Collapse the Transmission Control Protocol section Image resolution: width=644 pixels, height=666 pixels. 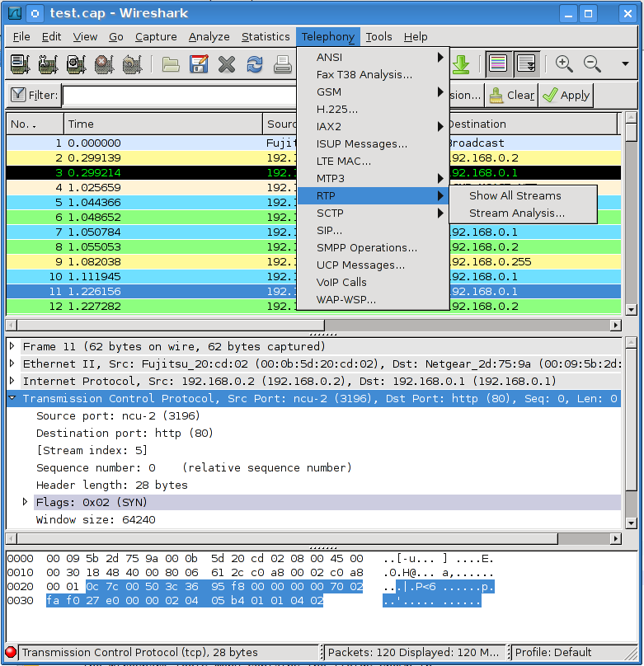click(12, 398)
